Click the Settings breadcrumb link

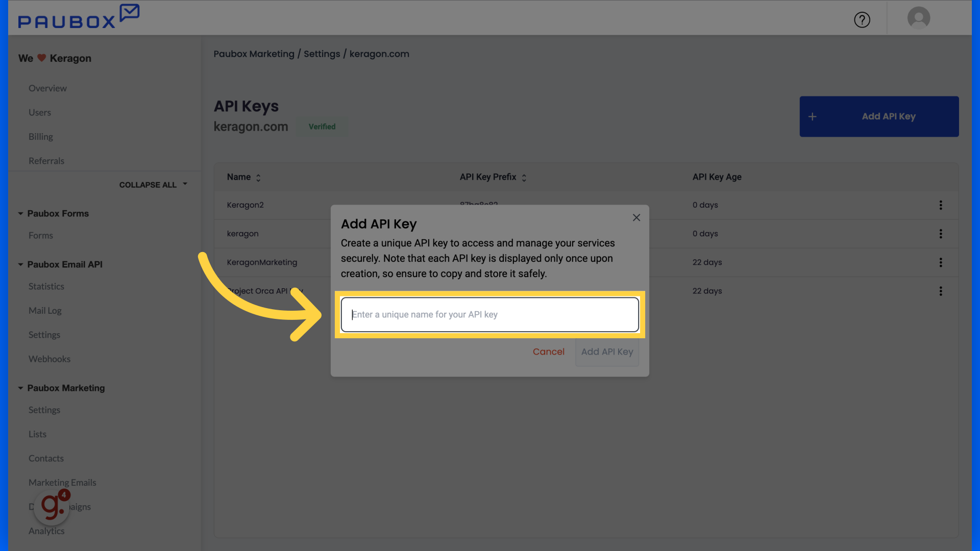click(322, 54)
